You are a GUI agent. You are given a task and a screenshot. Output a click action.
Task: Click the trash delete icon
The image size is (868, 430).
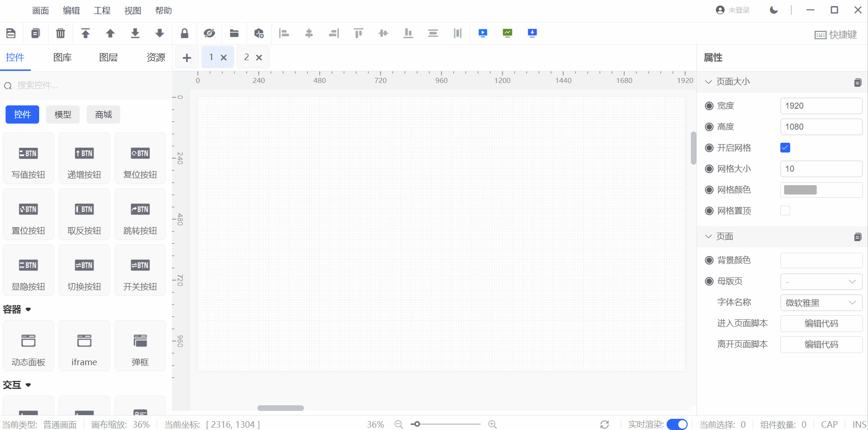(x=61, y=33)
